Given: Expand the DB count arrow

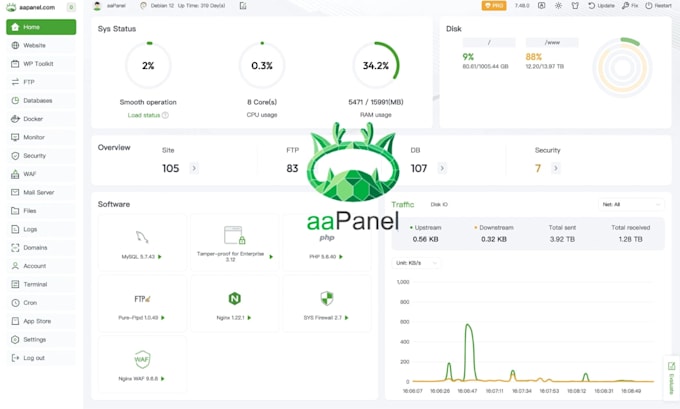Looking at the screenshot, I should coord(442,168).
